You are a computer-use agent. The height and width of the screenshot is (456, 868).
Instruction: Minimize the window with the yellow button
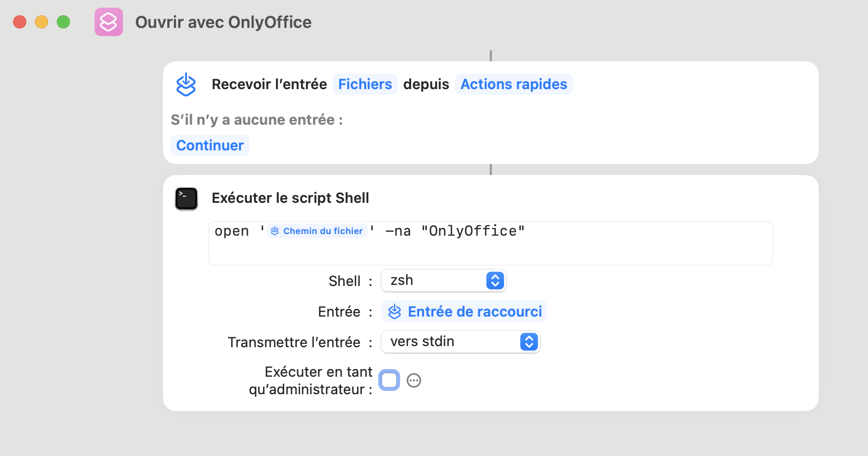pos(42,22)
